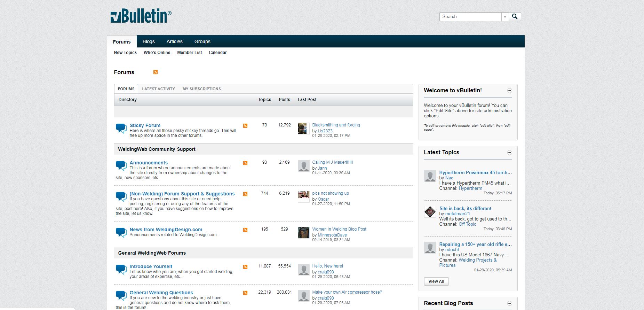Image resolution: width=644 pixels, height=310 pixels.
Task: Open last post Calling M J Mauer!!!!!!
Action: click(333, 162)
